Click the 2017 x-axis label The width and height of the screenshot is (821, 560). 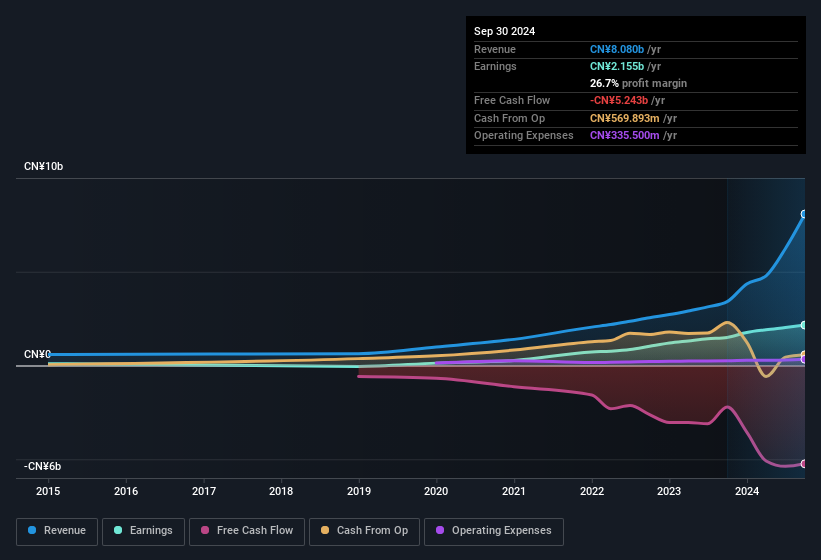204,491
